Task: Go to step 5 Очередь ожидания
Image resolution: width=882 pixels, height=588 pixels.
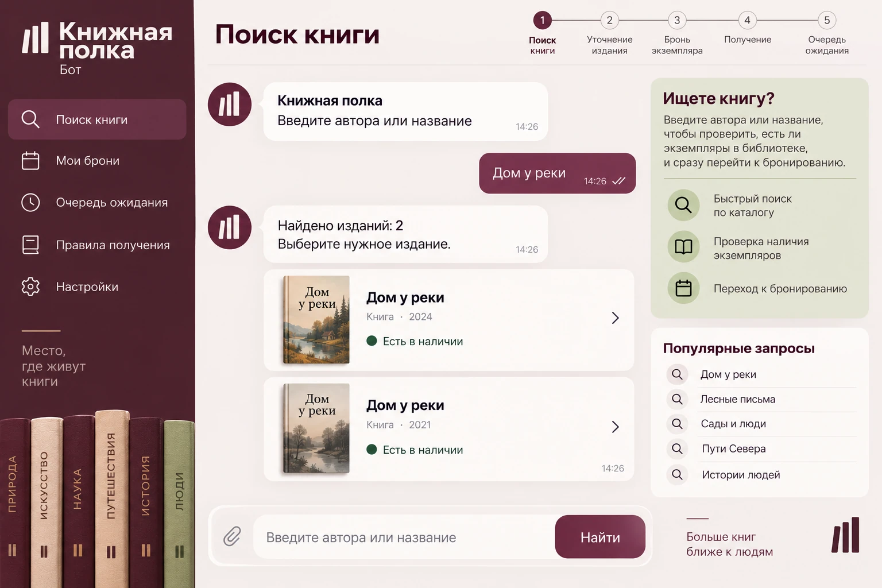Action: pos(827,34)
